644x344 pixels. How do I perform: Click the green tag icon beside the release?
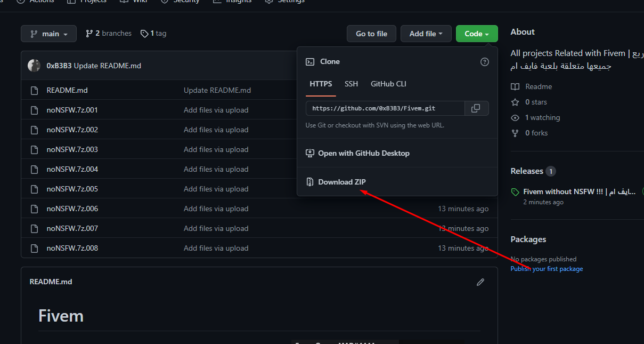515,192
